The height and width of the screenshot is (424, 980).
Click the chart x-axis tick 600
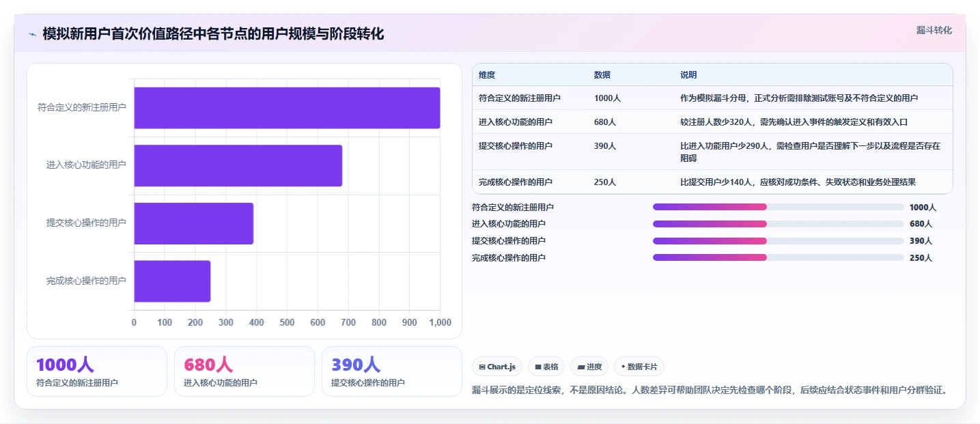click(318, 322)
